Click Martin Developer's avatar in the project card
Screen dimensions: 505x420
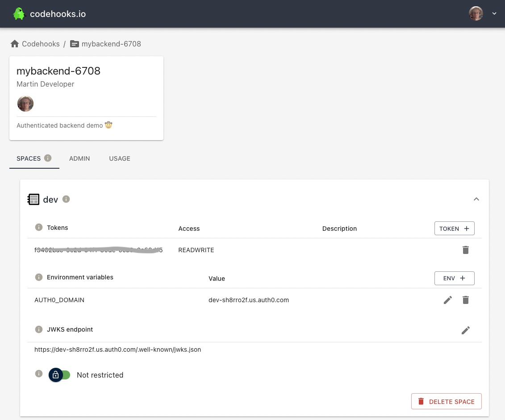pyautogui.click(x=25, y=104)
